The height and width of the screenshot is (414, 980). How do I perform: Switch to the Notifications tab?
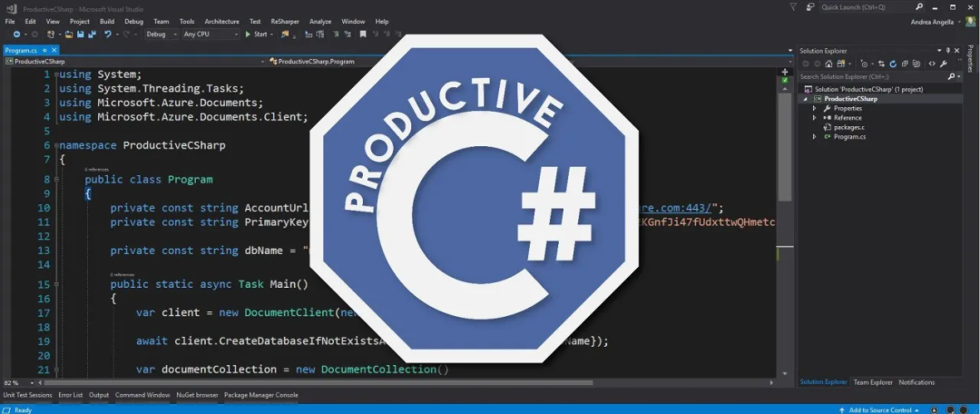point(916,382)
